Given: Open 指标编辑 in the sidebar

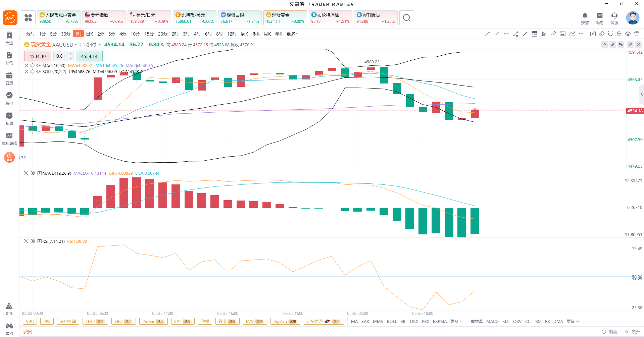Looking at the screenshot, I should 9,139.
